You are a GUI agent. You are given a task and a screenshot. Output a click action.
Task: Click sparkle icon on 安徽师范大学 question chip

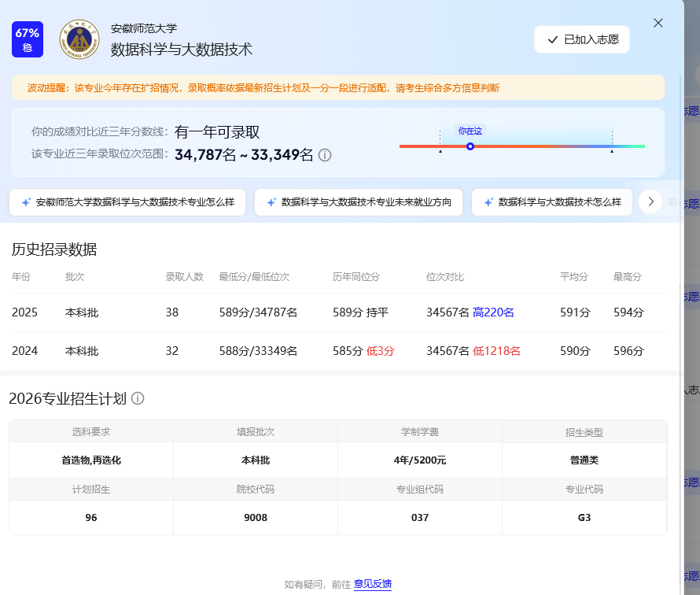(x=26, y=202)
